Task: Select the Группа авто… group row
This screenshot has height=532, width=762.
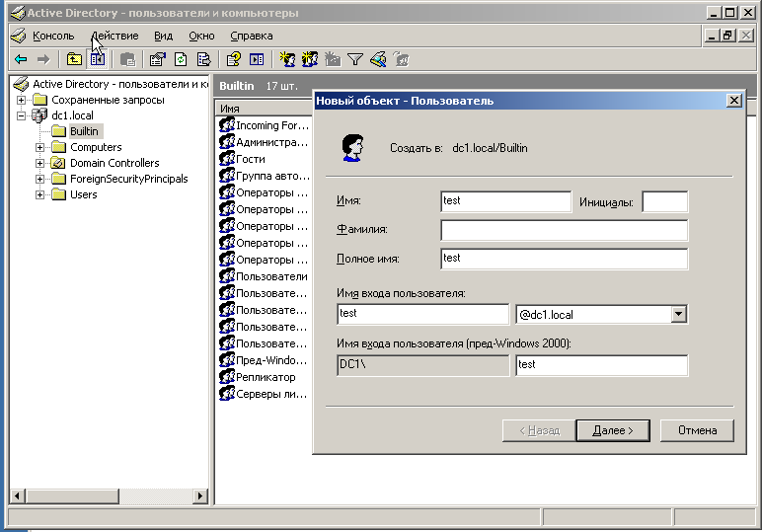Action: coord(264,176)
